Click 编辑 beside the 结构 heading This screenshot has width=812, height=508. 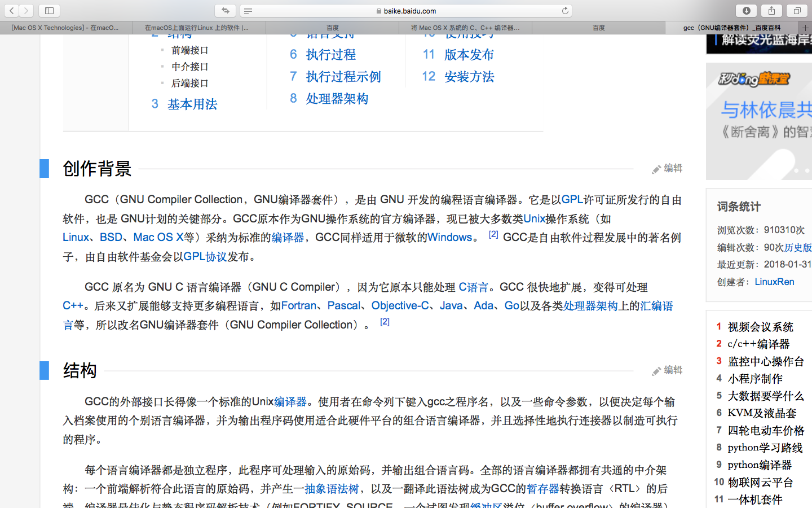pos(668,370)
